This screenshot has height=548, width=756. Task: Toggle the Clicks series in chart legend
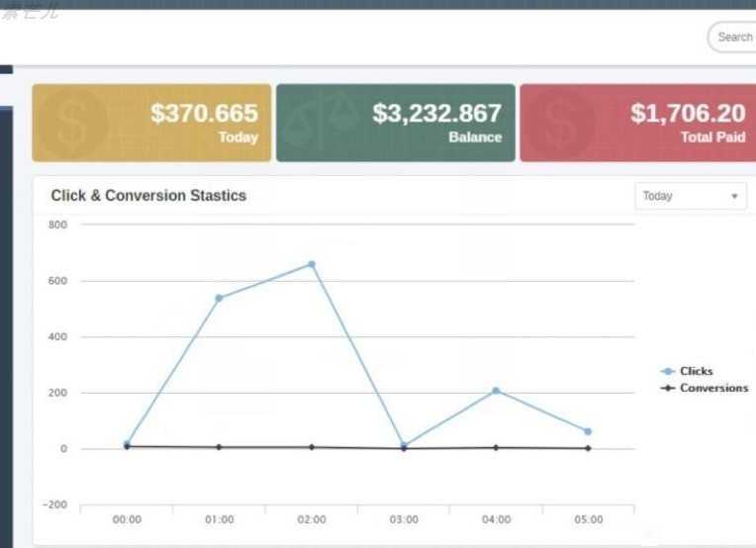[x=686, y=371]
